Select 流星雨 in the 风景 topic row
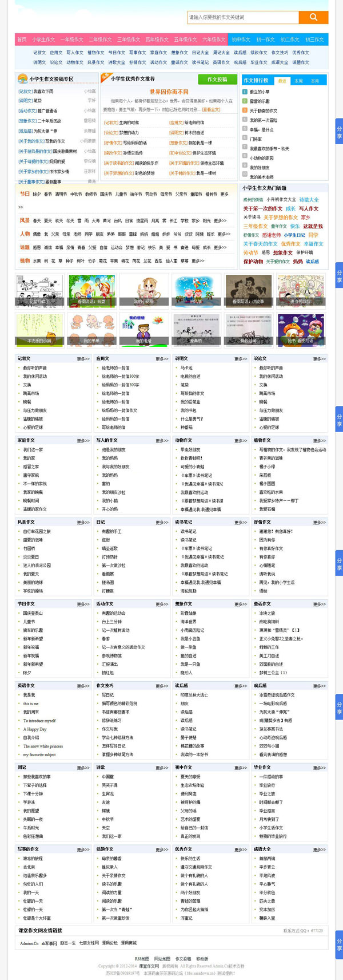The image size is (343, 980). coord(141,220)
